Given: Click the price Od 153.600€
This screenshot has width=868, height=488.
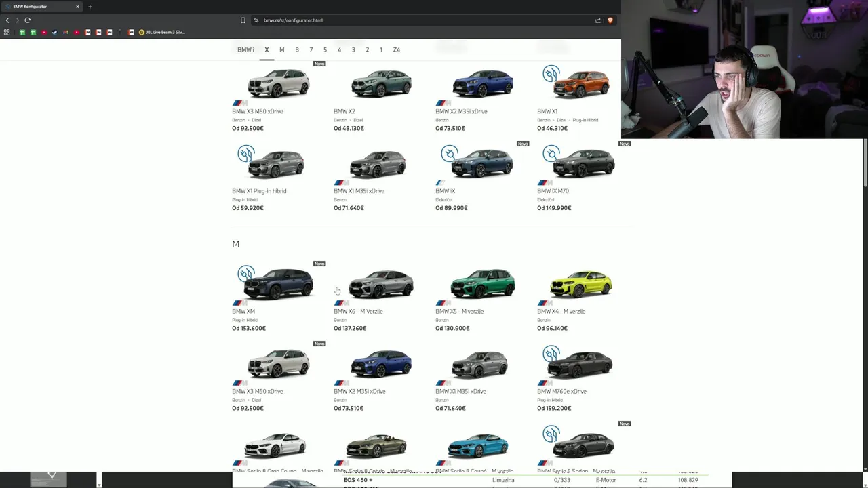Looking at the screenshot, I should [249, 329].
